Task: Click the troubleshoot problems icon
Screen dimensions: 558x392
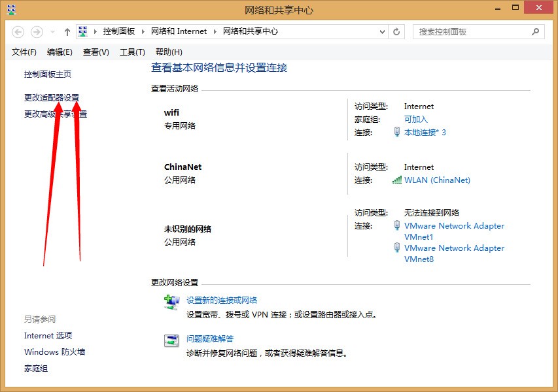Action: click(x=171, y=340)
